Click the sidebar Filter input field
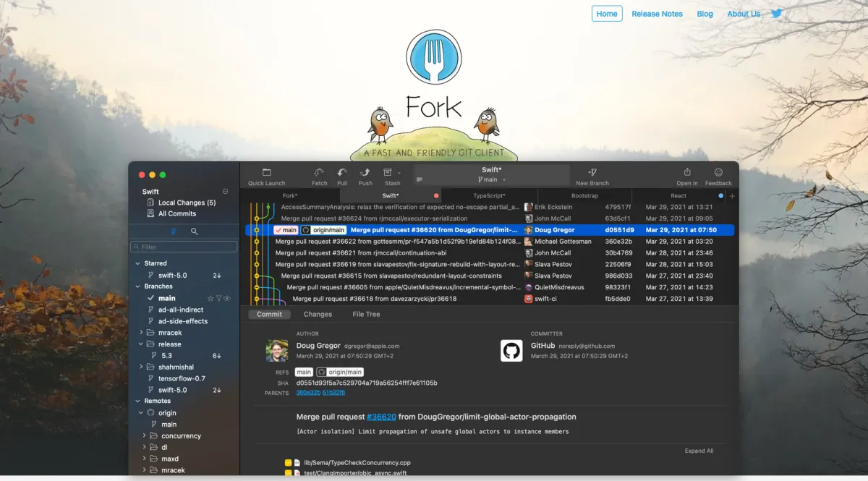Screen dimensions: 868x481 pyautogui.click(x=184, y=247)
